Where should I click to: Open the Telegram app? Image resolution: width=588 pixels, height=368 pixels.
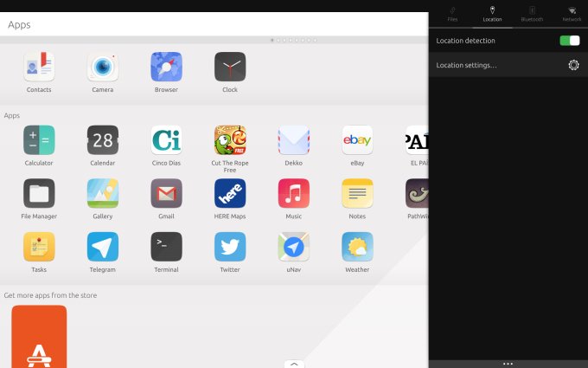(x=103, y=247)
